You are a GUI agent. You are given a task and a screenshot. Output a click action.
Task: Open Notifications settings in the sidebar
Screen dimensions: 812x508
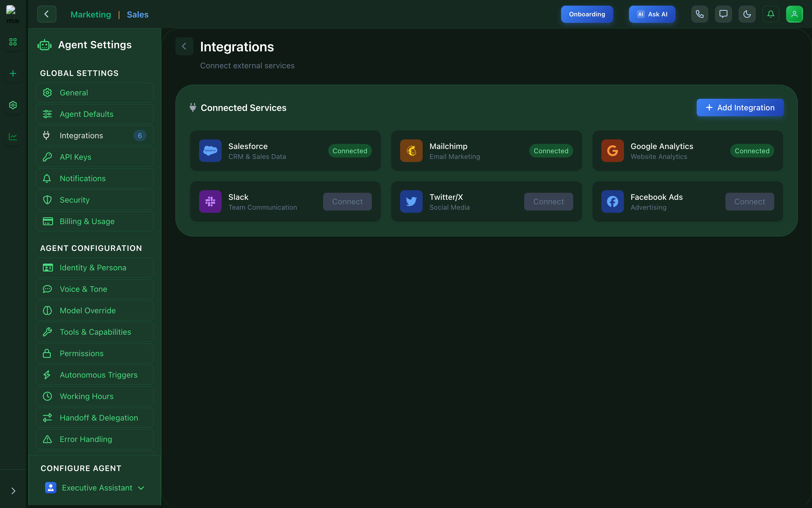click(x=95, y=178)
